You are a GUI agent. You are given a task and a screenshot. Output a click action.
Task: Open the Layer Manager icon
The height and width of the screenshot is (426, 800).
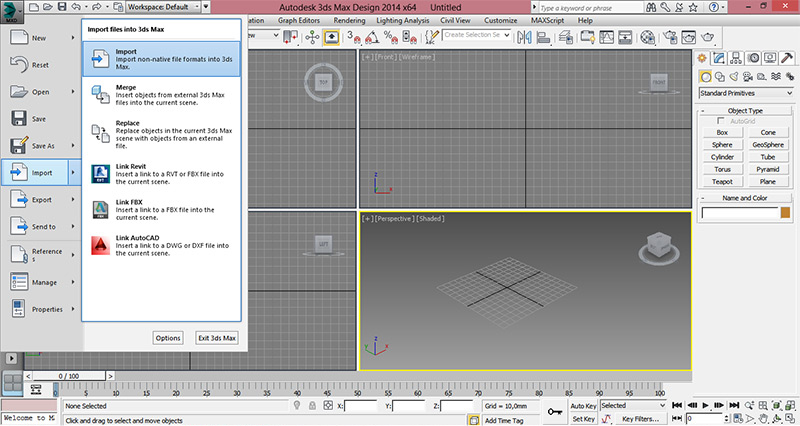coord(565,37)
